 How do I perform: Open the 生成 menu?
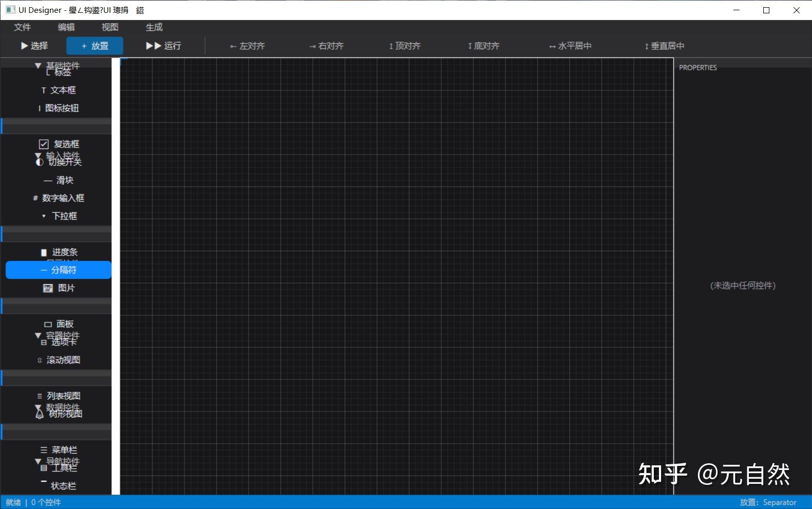[154, 27]
